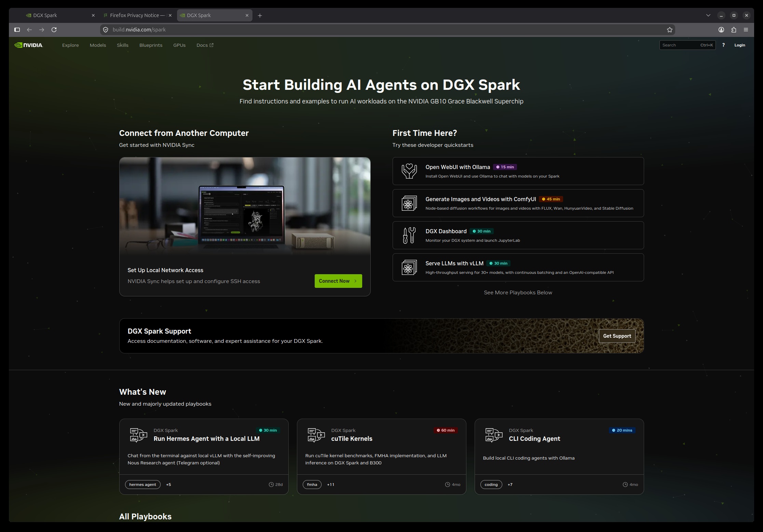Image resolution: width=763 pixels, height=532 pixels.
Task: Click the cuTile Kernels card icon
Action: point(316,435)
